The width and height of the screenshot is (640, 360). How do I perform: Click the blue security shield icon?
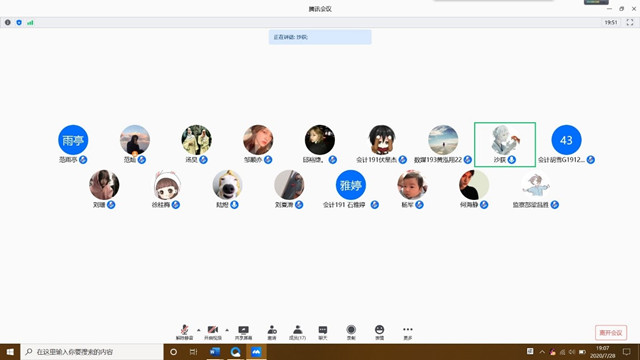tap(19, 22)
